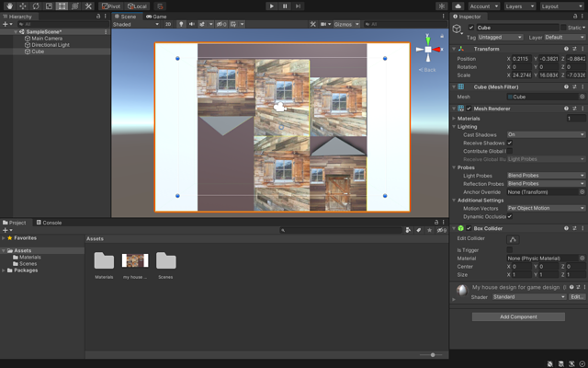Open Tag Untagged dropdown

[500, 37]
